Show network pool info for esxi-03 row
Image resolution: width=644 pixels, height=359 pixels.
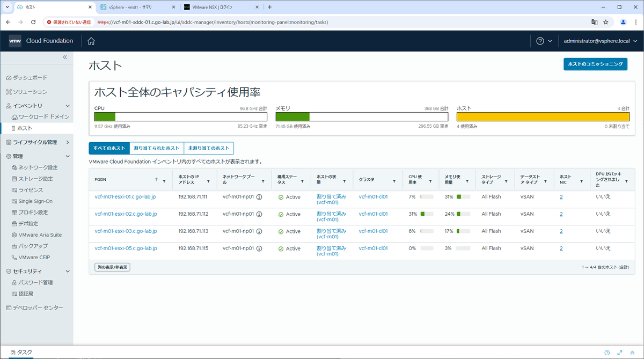[259, 231]
